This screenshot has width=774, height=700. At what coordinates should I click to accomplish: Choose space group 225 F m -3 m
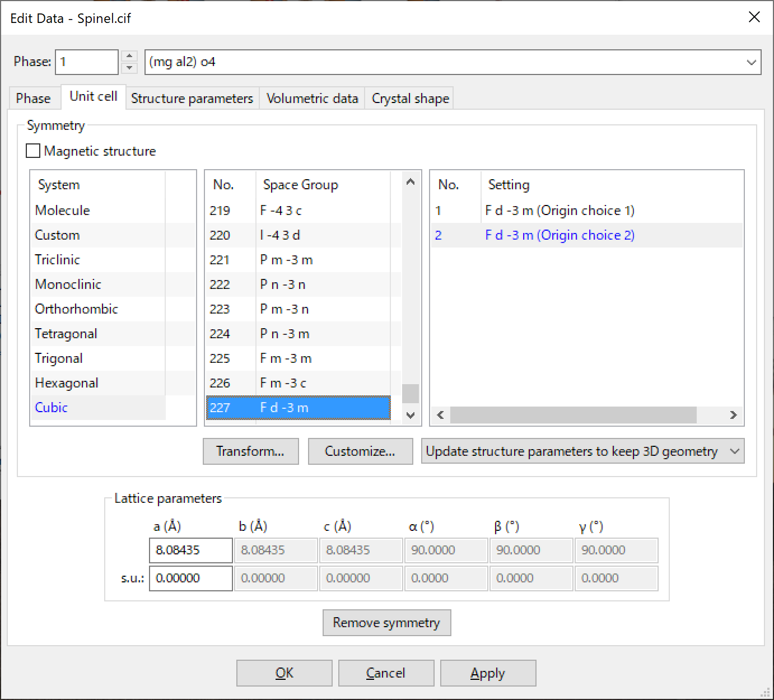tap(286, 358)
